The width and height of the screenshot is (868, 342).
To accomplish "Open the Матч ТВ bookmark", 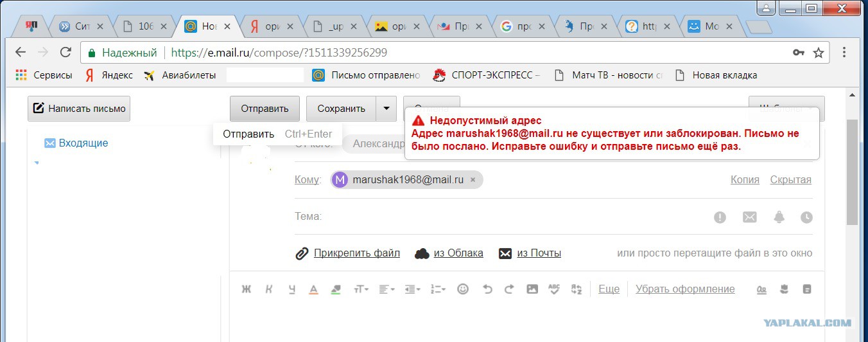I will [607, 75].
